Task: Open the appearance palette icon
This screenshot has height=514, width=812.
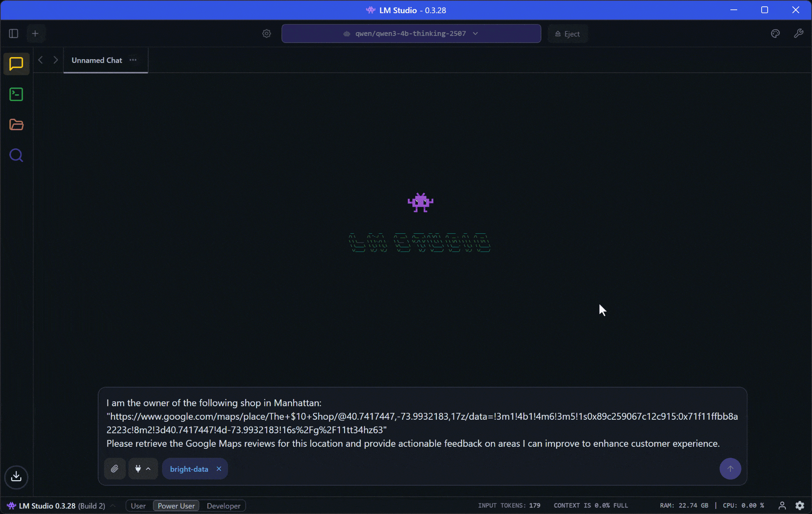Action: (775, 33)
